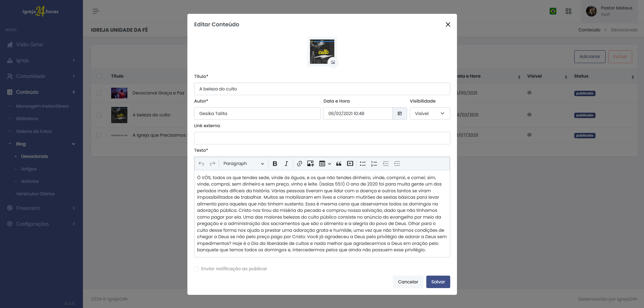Image resolution: width=644 pixels, height=308 pixels.
Task: Insert a block quote in the editor
Action: tap(339, 164)
